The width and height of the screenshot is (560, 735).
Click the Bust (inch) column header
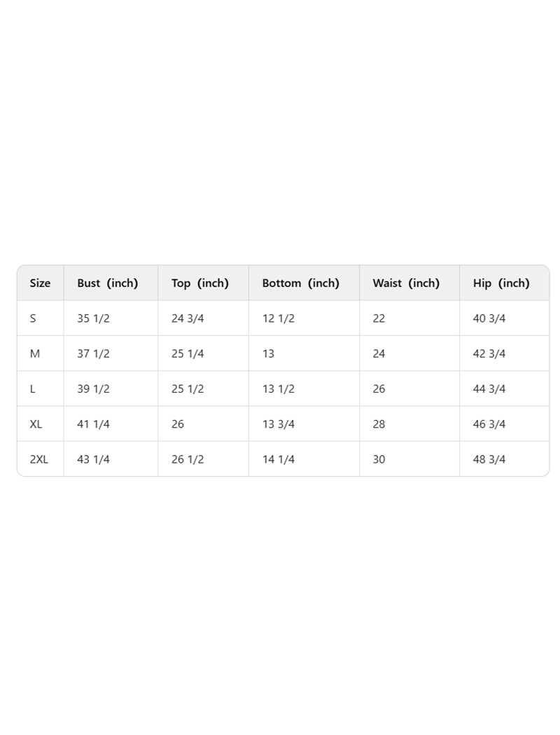tap(107, 283)
